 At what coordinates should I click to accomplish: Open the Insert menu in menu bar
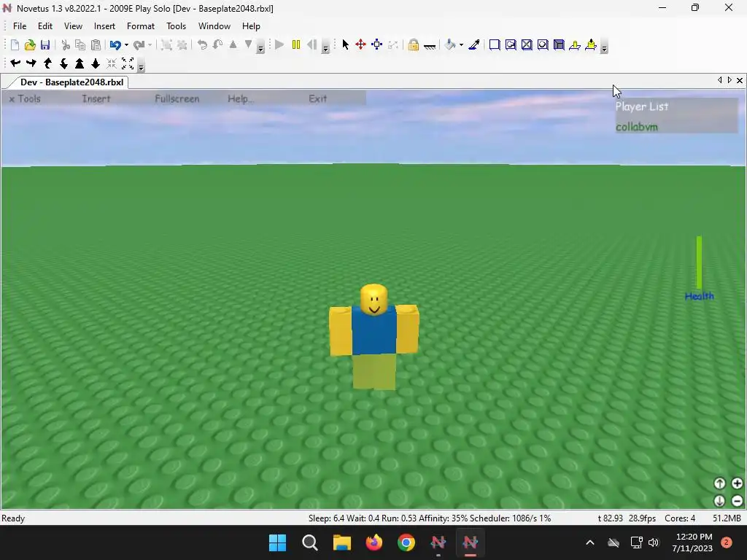click(x=104, y=26)
